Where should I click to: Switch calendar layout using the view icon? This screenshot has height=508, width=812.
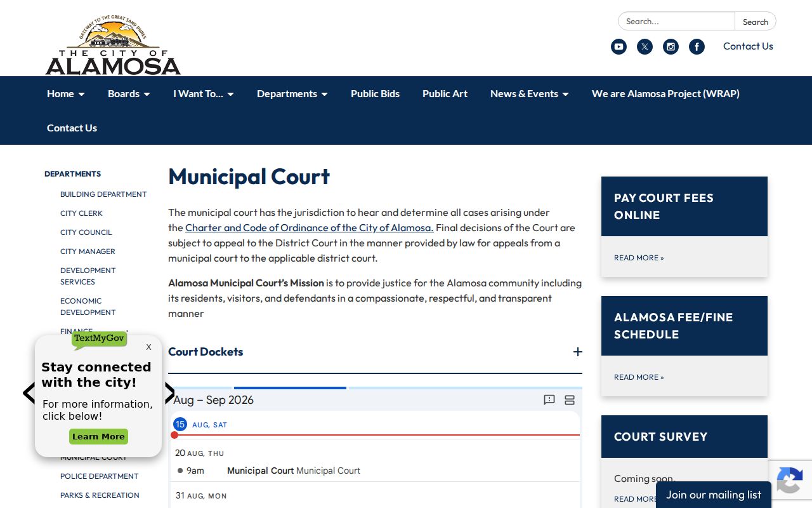(x=570, y=400)
